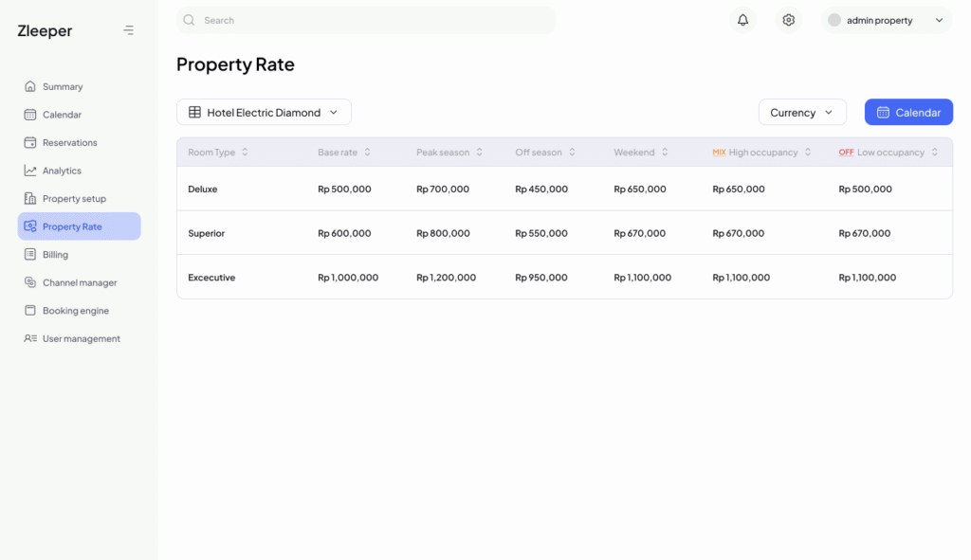Click the Channel manager icon

(30, 282)
